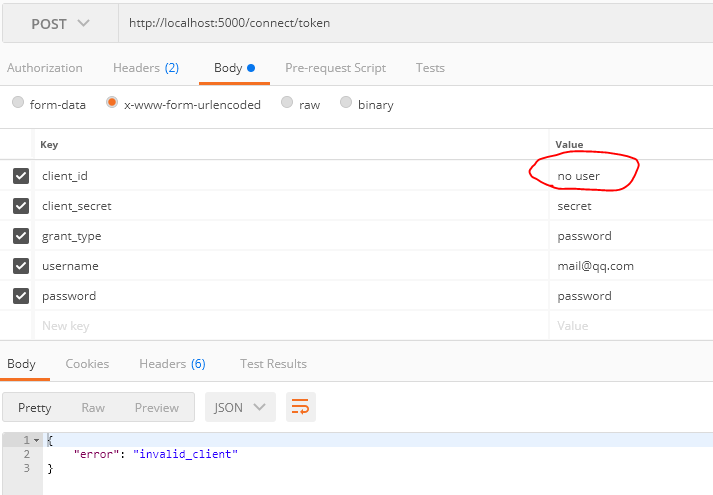Click the password key cell

(x=291, y=296)
